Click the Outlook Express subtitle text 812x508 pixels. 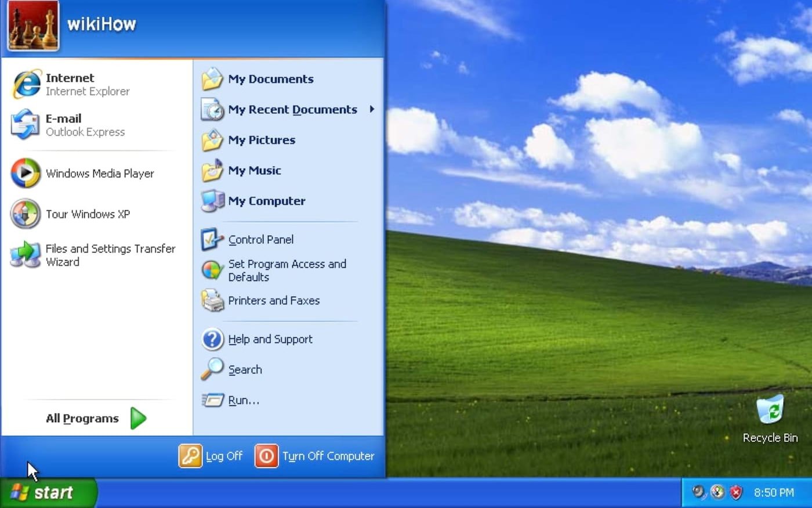pyautogui.click(x=85, y=132)
